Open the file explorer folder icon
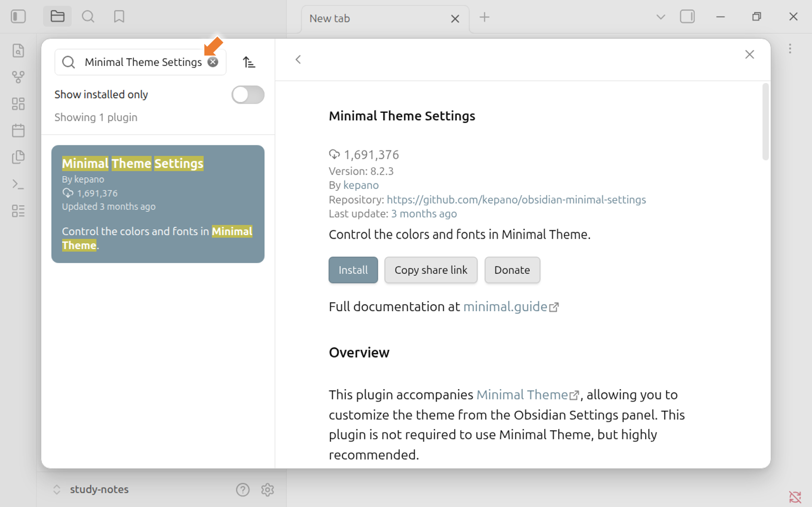 (57, 16)
